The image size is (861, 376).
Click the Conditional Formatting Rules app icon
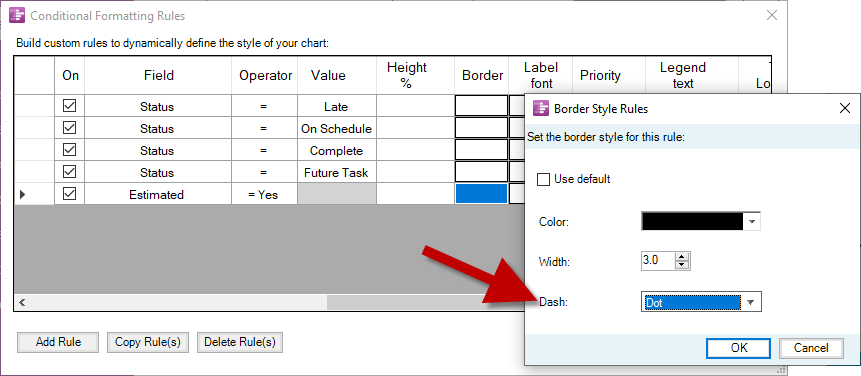tap(18, 15)
